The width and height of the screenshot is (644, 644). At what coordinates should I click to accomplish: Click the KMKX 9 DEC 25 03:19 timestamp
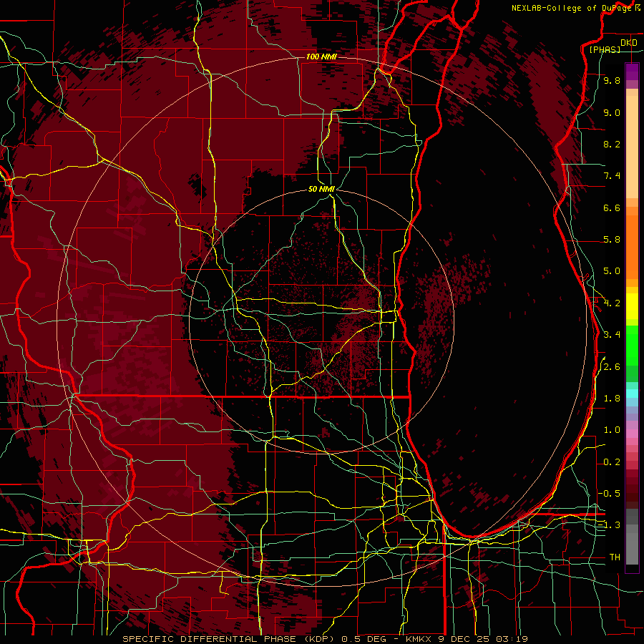(467, 639)
